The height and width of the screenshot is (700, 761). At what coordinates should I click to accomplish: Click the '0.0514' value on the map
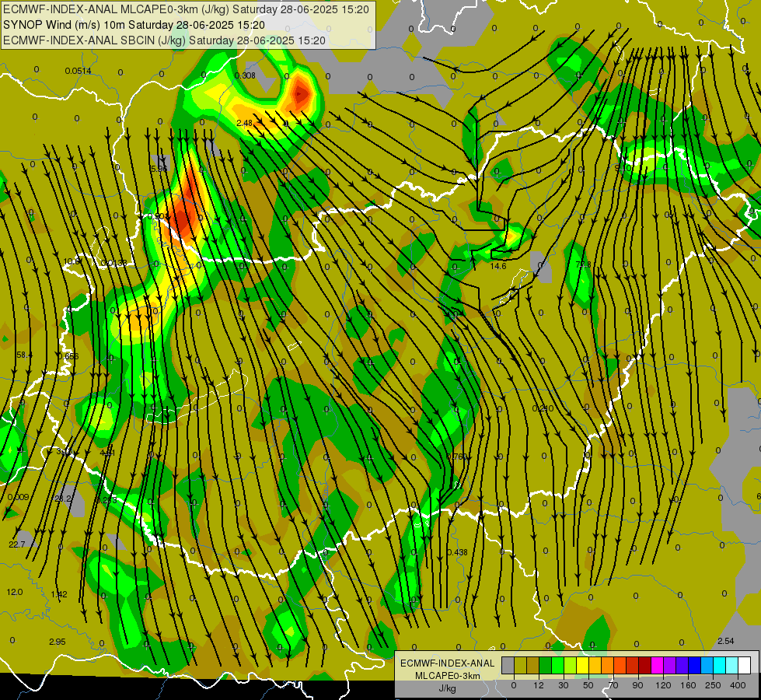(x=79, y=72)
